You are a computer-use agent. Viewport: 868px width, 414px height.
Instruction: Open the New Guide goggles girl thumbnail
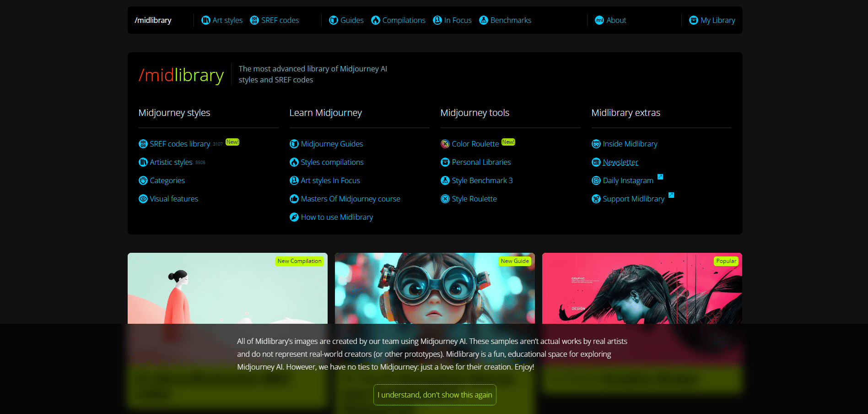pyautogui.click(x=435, y=289)
